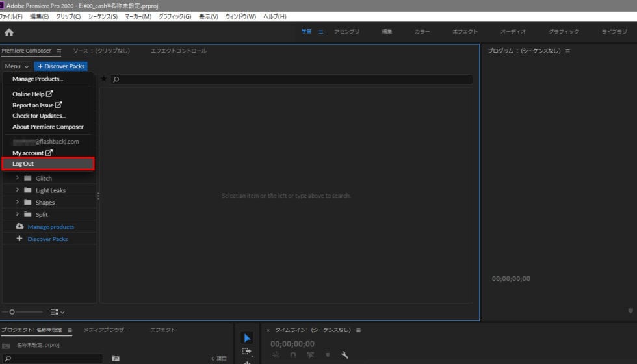Click the Light Leaks folder icon
The image size is (637, 364).
pos(28,190)
